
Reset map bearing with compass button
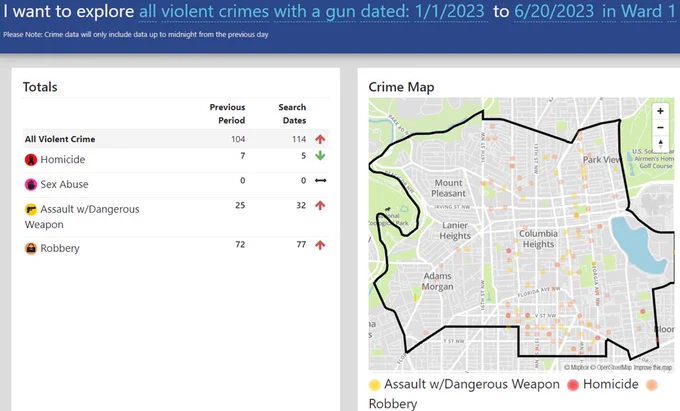660,144
